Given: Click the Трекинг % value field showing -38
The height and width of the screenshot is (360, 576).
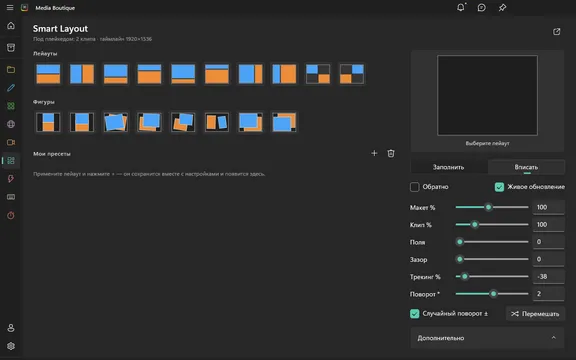Looking at the screenshot, I should click(548, 276).
